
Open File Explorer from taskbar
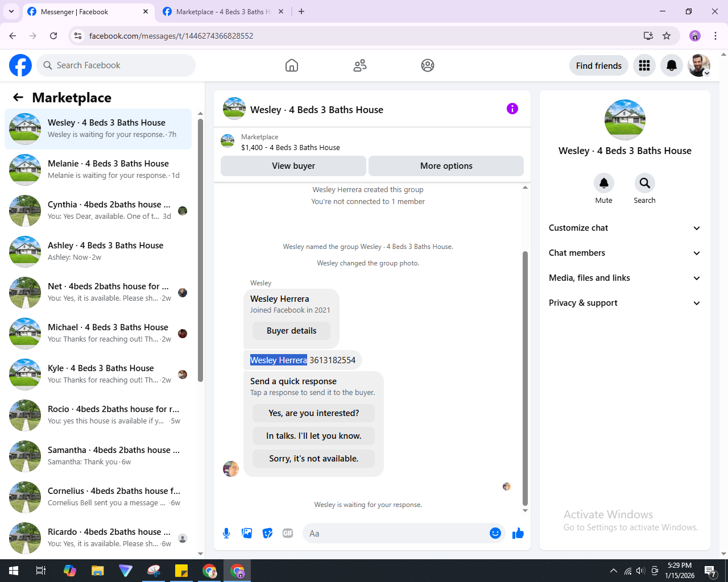click(98, 571)
